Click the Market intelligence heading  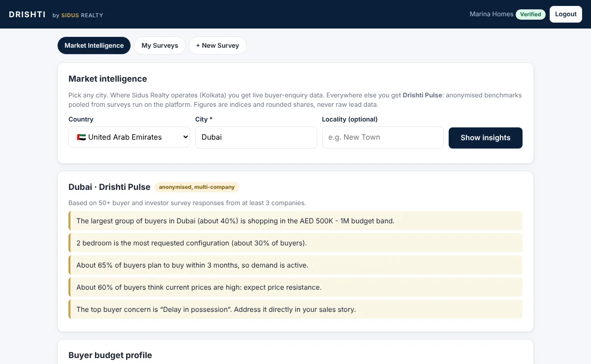click(108, 79)
